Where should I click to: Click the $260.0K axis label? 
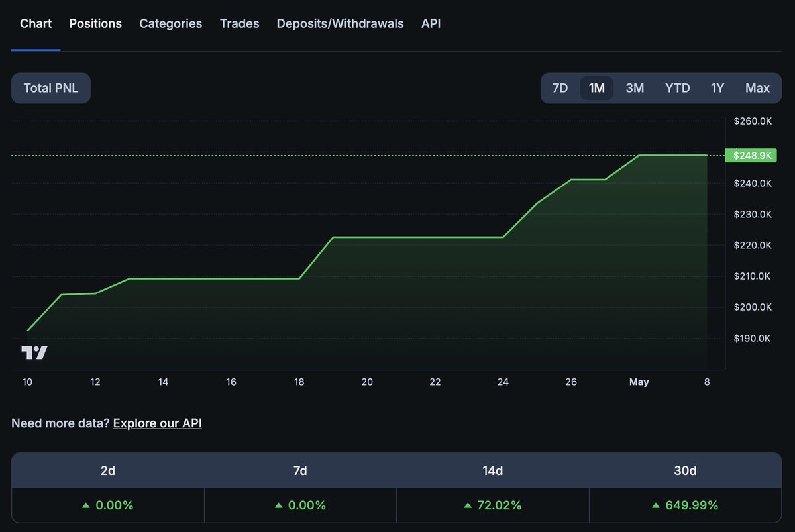tap(753, 121)
